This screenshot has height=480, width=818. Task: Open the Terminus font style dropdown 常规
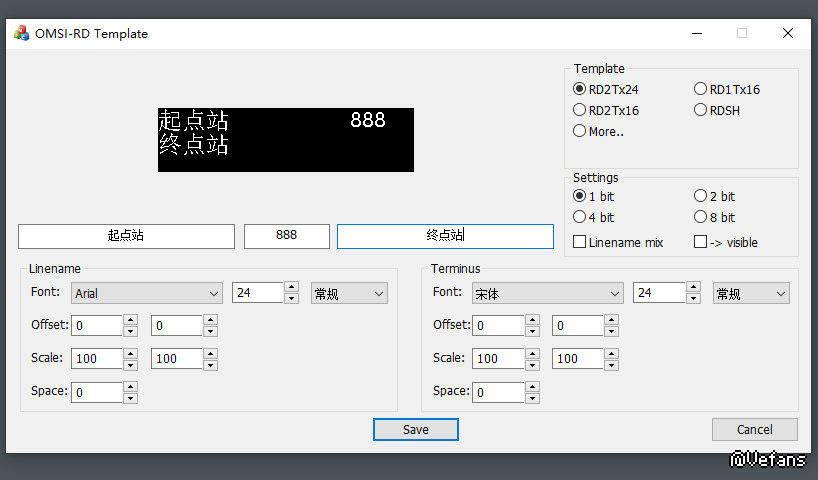click(x=751, y=293)
